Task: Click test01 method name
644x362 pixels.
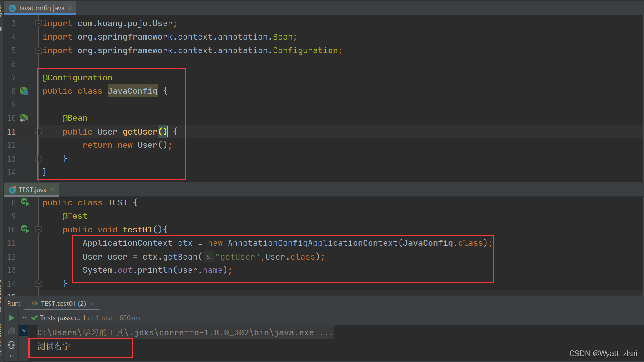Action: (x=138, y=230)
